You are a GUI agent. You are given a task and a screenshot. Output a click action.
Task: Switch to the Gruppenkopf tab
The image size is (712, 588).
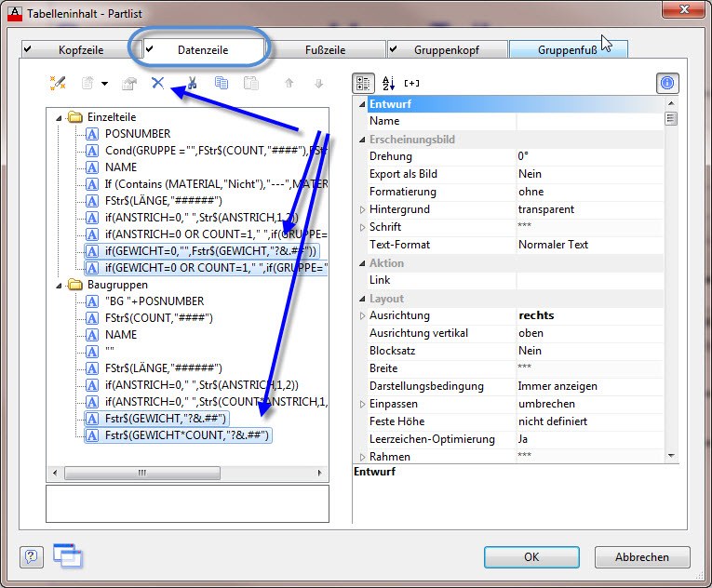click(447, 49)
